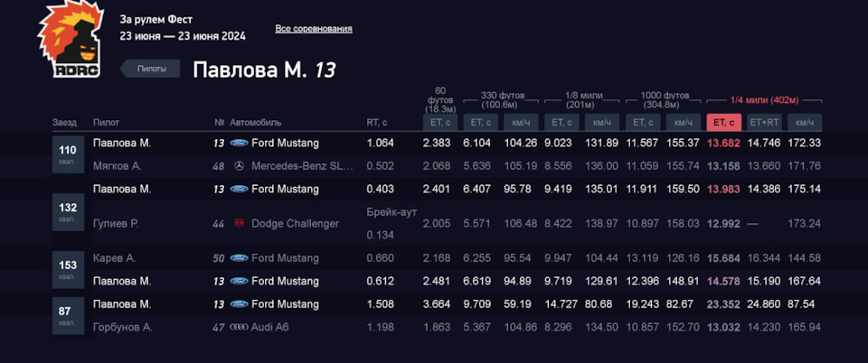Image resolution: width=868 pixels, height=363 pixels.
Task: Open pilot Горбунов А. entry
Action: coord(122,327)
